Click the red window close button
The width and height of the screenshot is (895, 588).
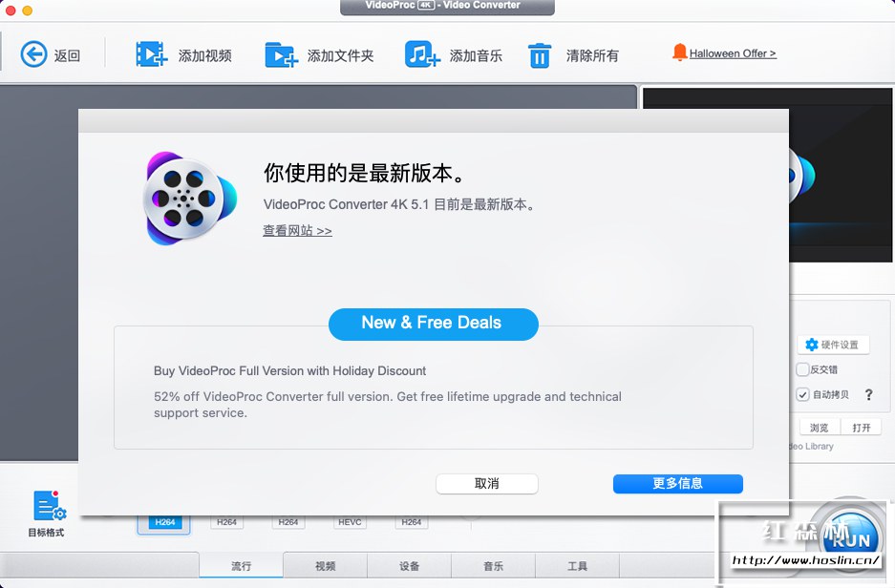pyautogui.click(x=11, y=10)
